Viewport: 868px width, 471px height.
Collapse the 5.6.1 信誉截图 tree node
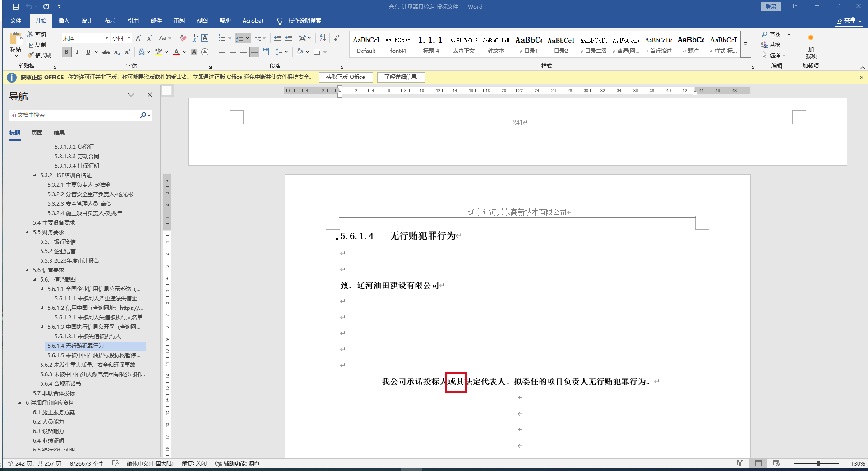(35, 279)
